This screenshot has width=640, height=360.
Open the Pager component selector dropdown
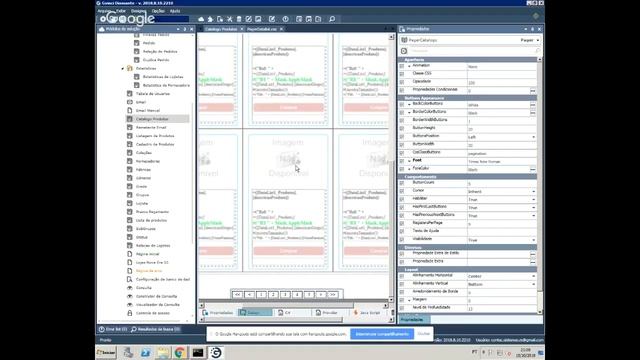tap(538, 40)
